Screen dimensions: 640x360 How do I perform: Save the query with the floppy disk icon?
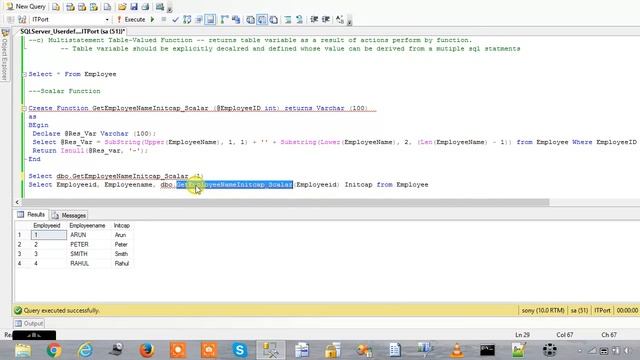tap(134, 7)
